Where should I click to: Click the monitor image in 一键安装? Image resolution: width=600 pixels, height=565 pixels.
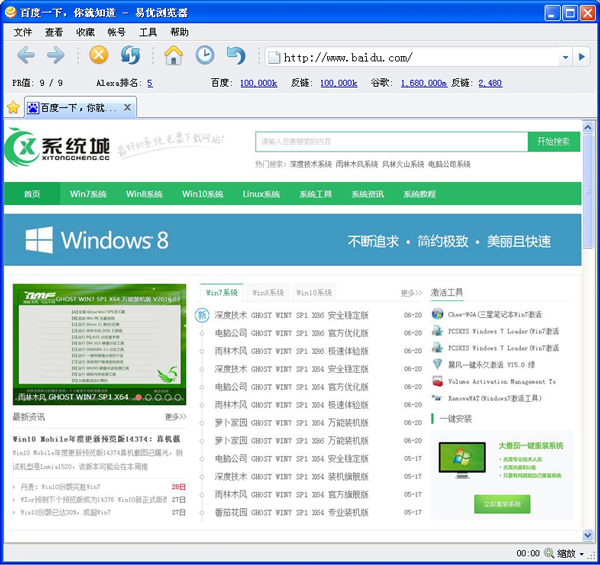462,460
